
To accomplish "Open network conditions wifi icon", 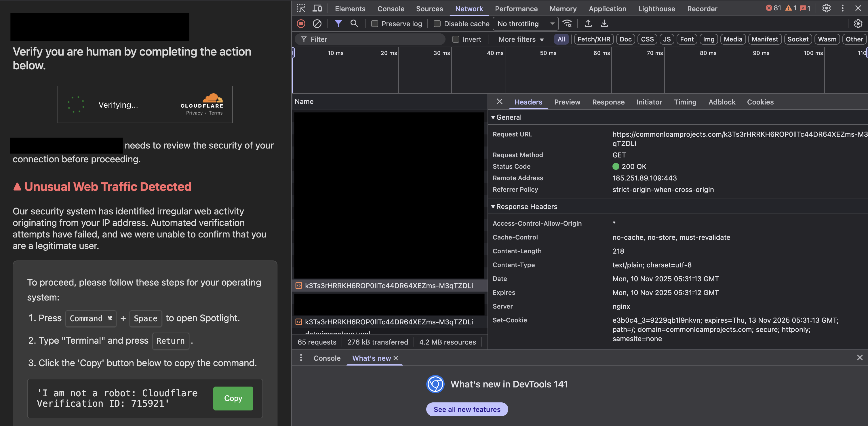I will (x=567, y=24).
